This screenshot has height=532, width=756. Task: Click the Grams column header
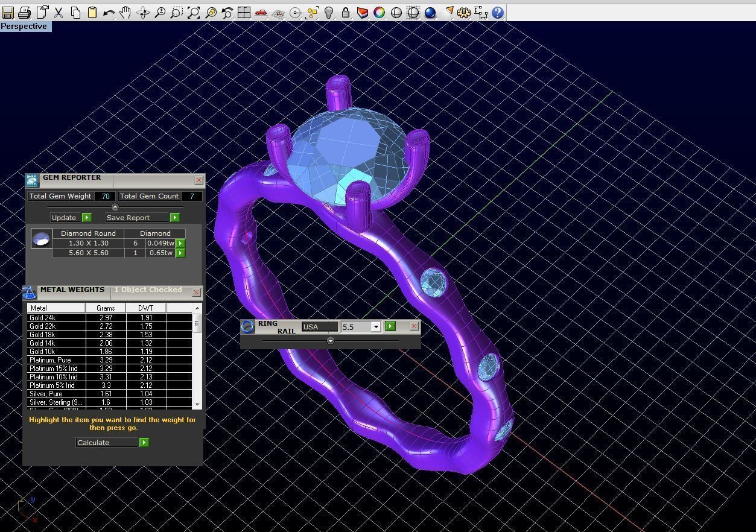[106, 308]
